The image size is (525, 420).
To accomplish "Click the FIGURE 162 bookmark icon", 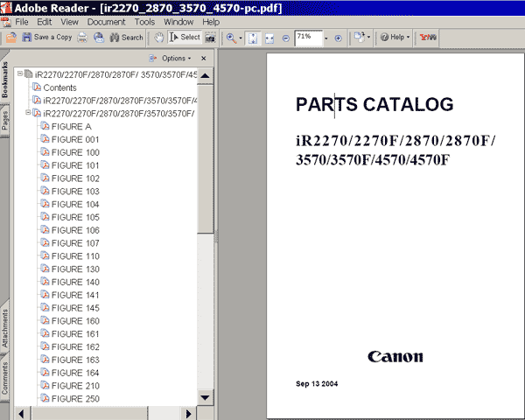I will pos(45,346).
